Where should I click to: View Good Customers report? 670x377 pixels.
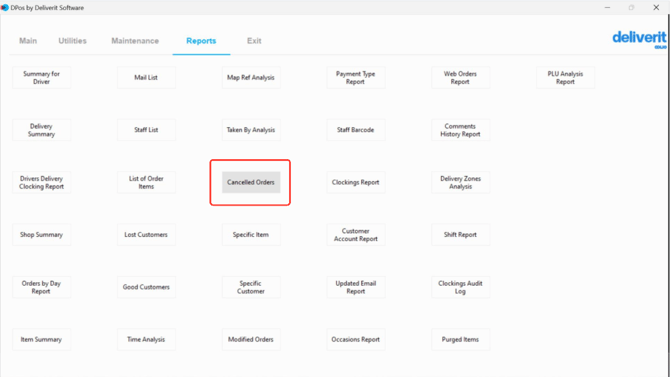pyautogui.click(x=146, y=287)
